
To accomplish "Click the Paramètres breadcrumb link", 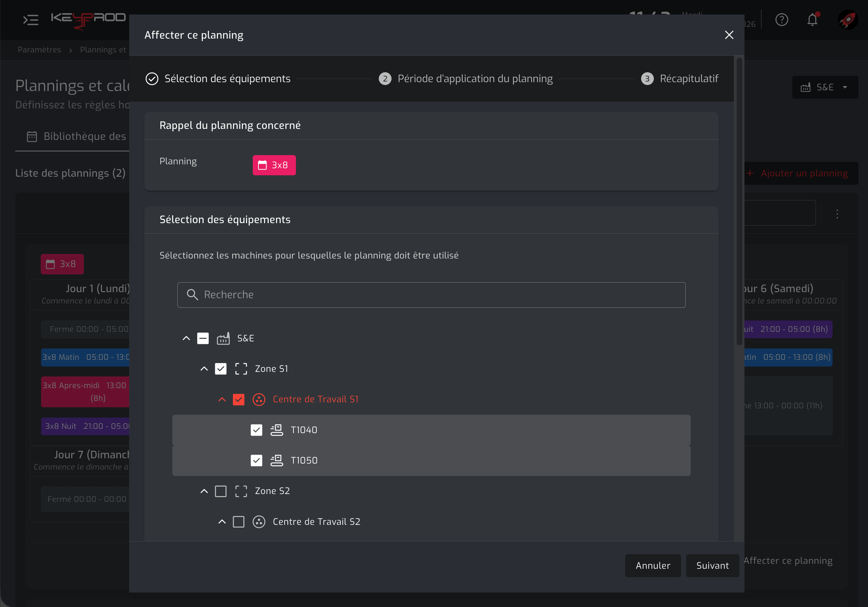I will [39, 50].
